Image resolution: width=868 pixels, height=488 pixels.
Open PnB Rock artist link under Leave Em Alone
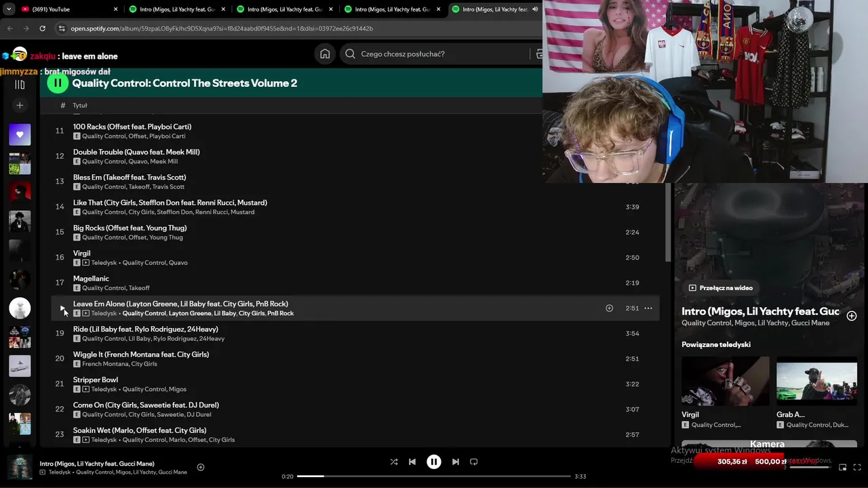click(281, 313)
